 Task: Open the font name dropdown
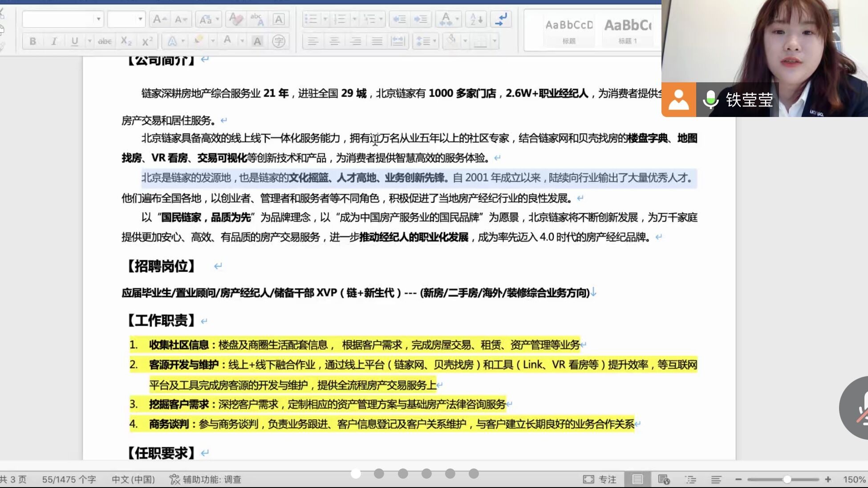(x=98, y=19)
